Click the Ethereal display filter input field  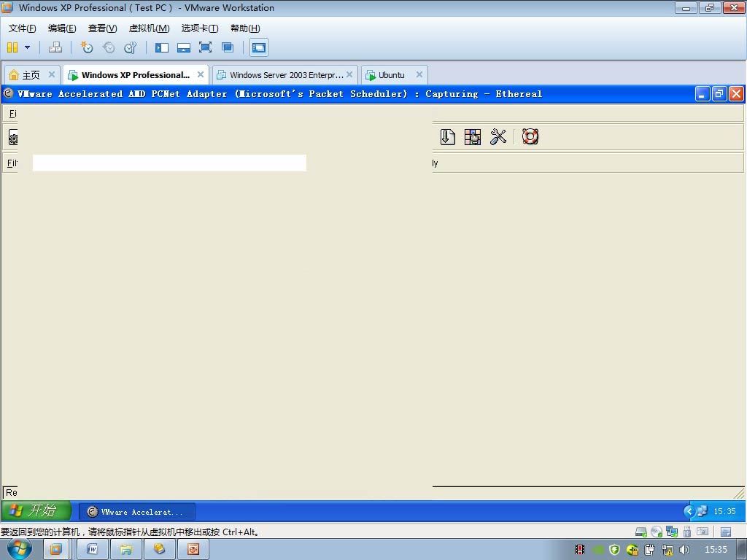pos(169,163)
